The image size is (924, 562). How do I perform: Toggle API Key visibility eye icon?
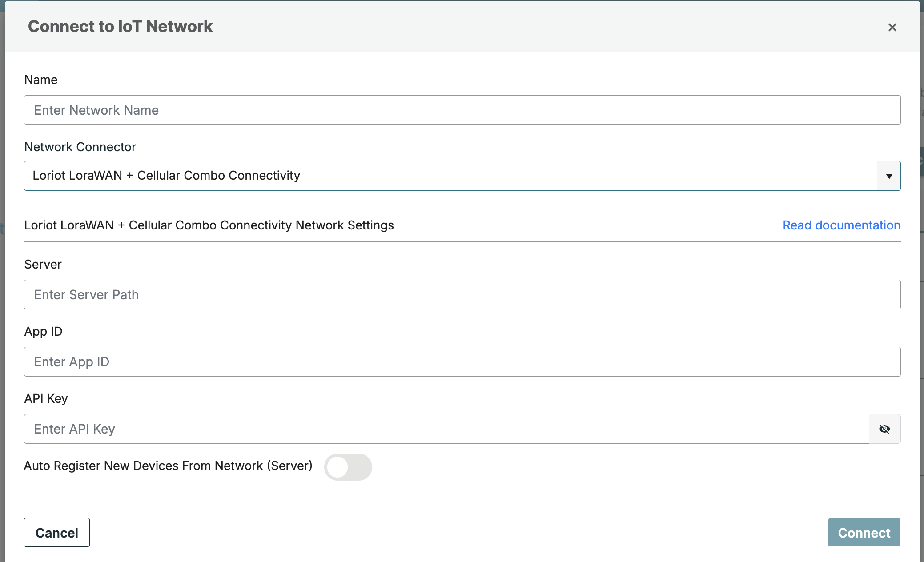tap(884, 429)
